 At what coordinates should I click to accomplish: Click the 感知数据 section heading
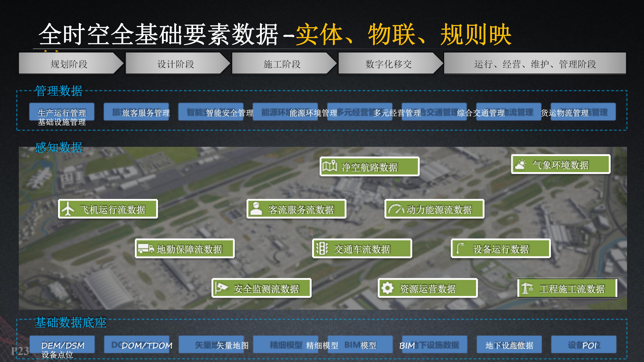[x=59, y=147]
